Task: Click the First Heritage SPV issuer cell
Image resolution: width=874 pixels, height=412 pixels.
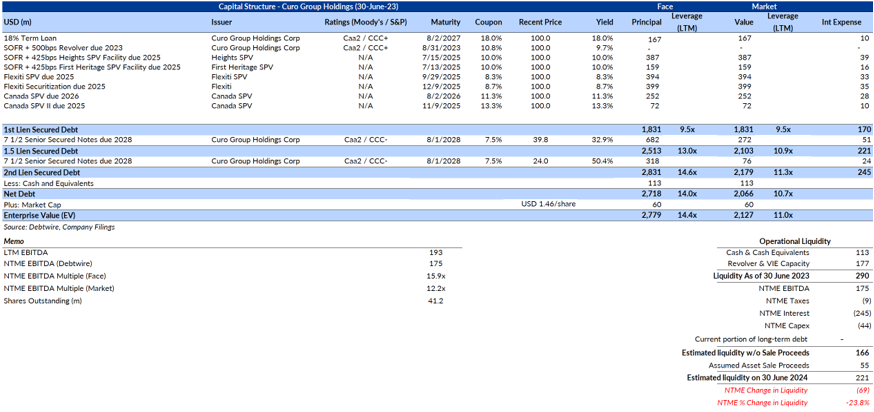Action: coord(240,67)
